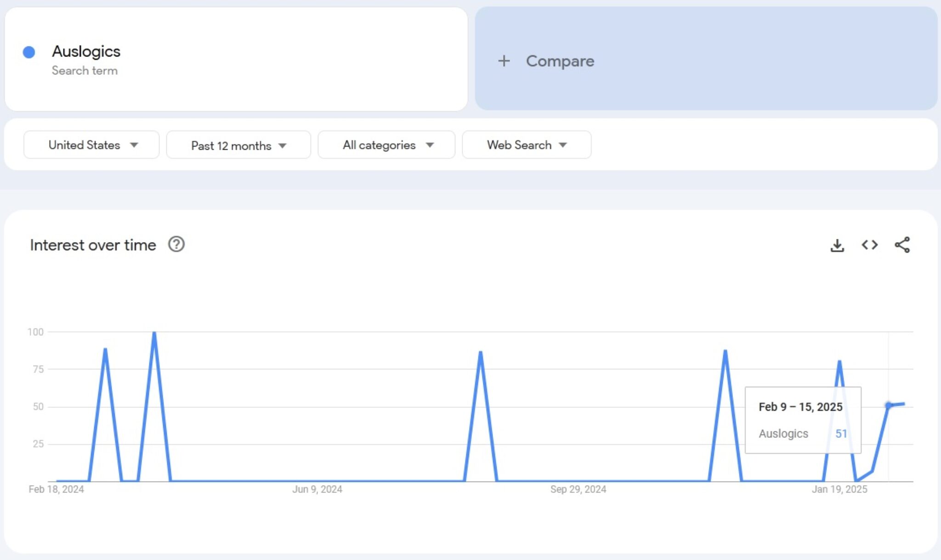
Task: Click the Jun 9, 2024 axis label
Action: point(317,489)
